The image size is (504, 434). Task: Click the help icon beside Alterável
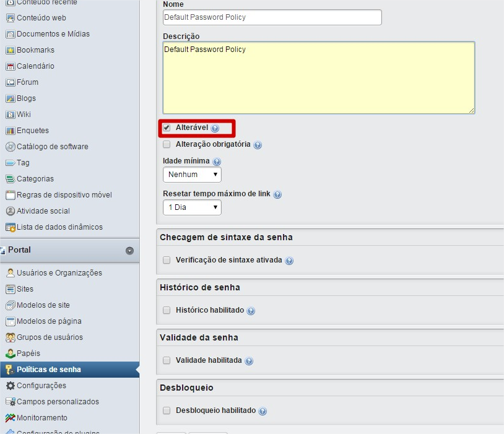click(214, 128)
